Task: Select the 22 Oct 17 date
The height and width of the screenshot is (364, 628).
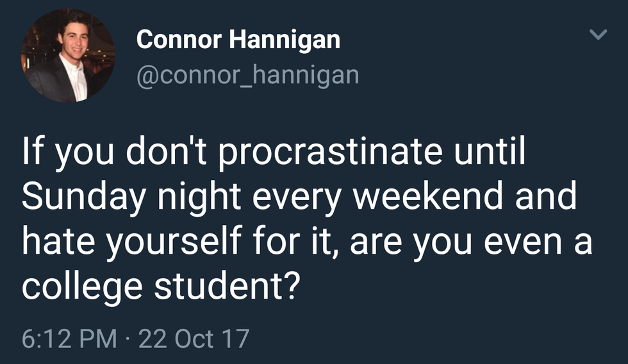Action: point(194,338)
